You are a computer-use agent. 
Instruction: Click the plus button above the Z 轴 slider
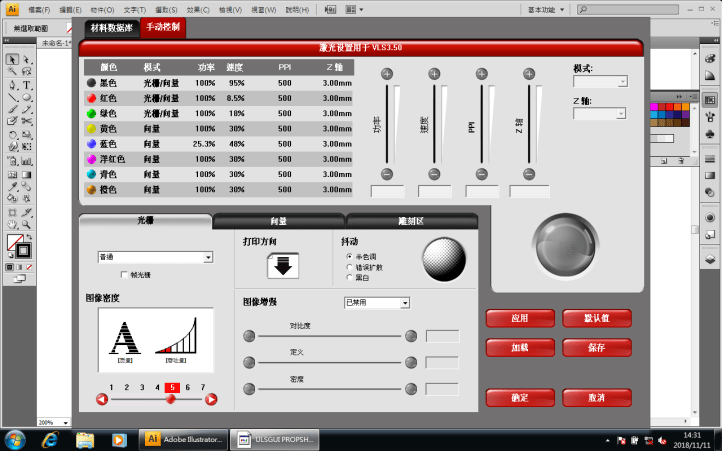[529, 74]
